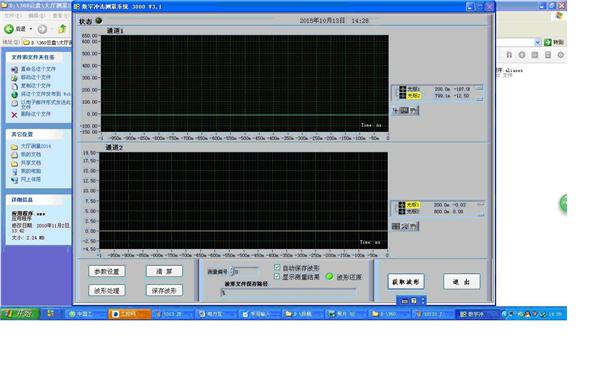The height and width of the screenshot is (375, 600).
Task: Click channel 1 graph palette zoom tool
Action: click(x=404, y=111)
